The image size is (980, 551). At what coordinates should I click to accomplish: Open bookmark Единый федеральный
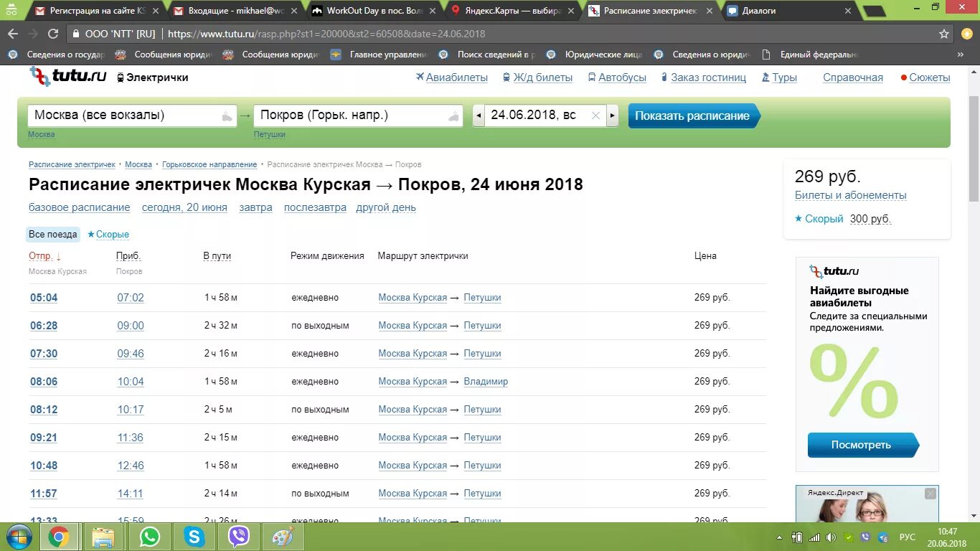pos(811,55)
